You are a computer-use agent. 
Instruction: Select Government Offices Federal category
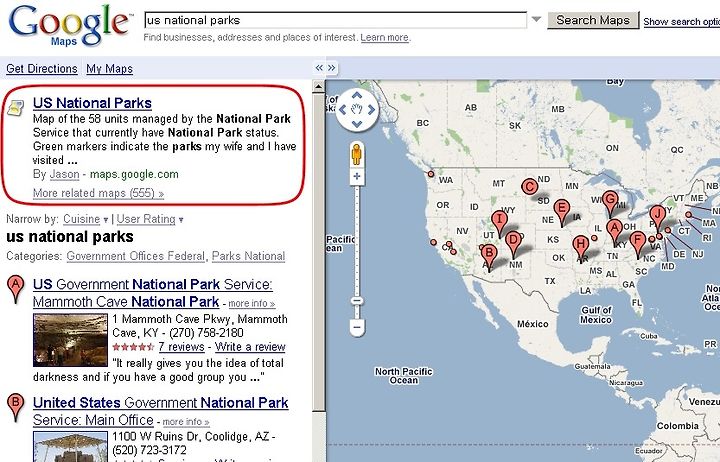point(135,256)
